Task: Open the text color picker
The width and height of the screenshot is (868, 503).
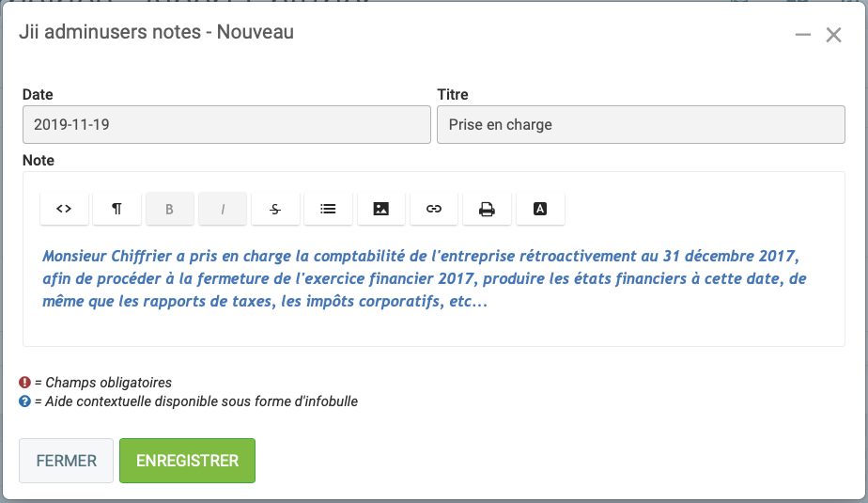Action: 540,209
